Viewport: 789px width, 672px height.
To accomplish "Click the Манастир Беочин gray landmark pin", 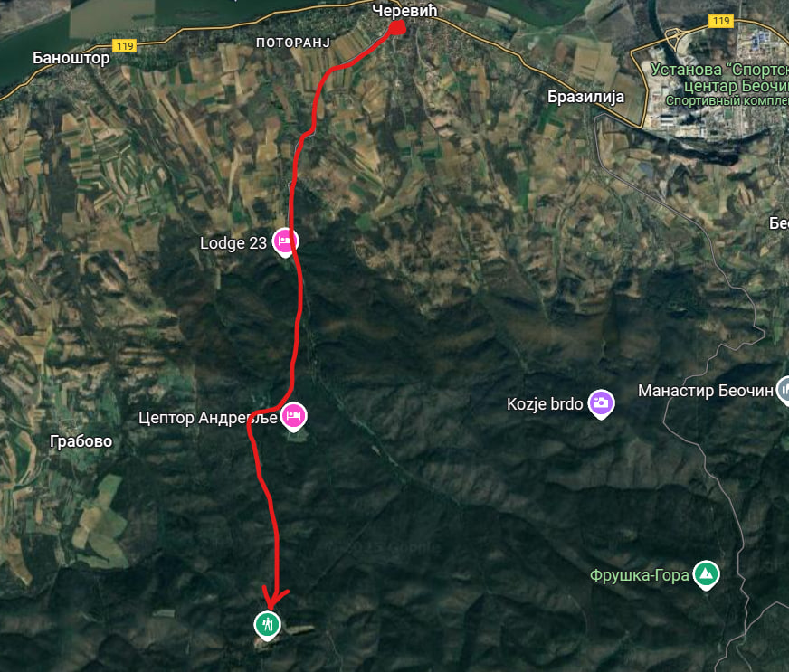I will (x=783, y=390).
